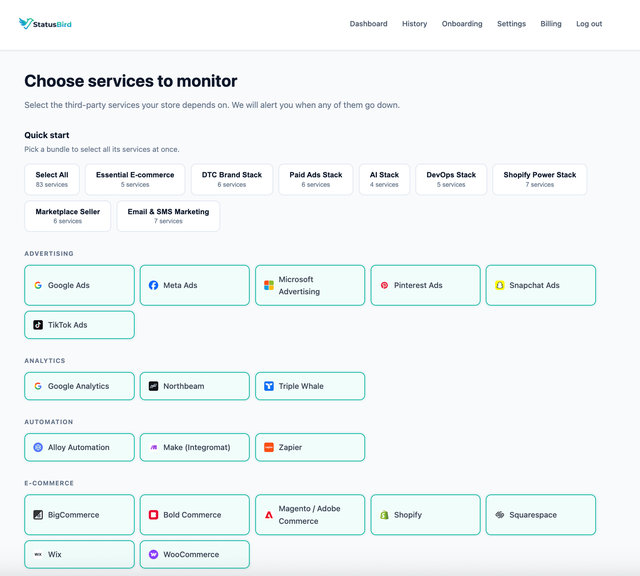Toggle Triple Whale text label
640x576 pixels.
pos(301,386)
